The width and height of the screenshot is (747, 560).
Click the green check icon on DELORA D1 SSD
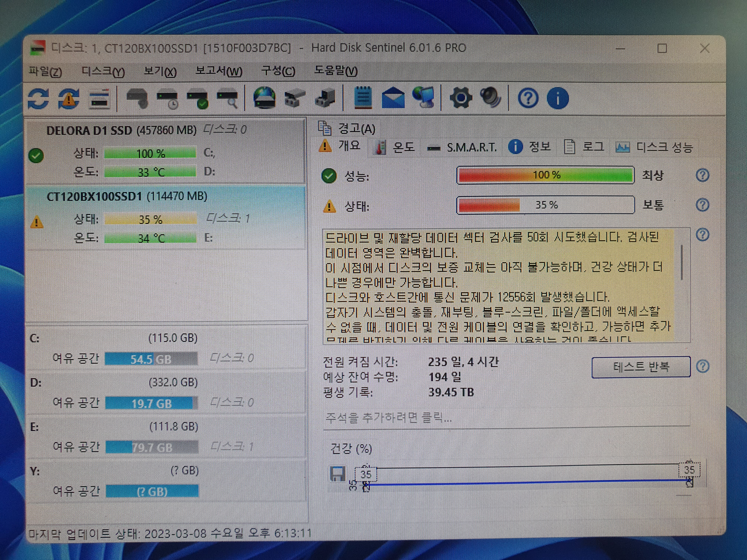36,156
